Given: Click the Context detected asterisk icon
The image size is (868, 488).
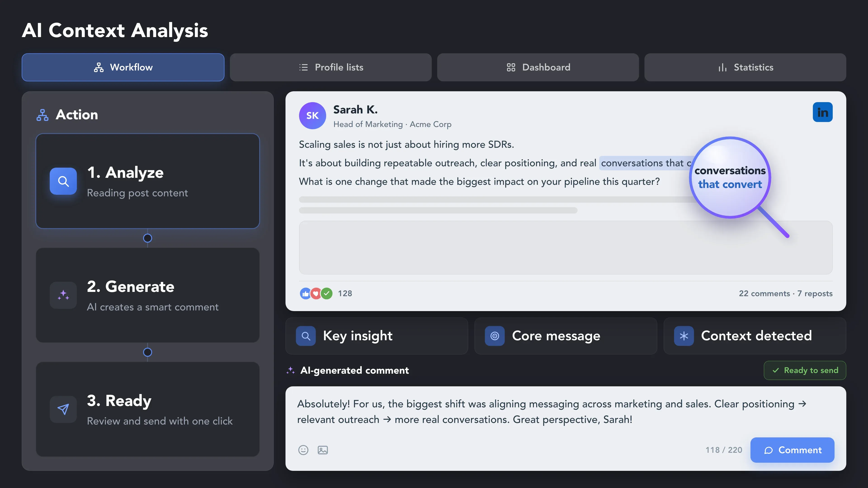Looking at the screenshot, I should 684,336.
